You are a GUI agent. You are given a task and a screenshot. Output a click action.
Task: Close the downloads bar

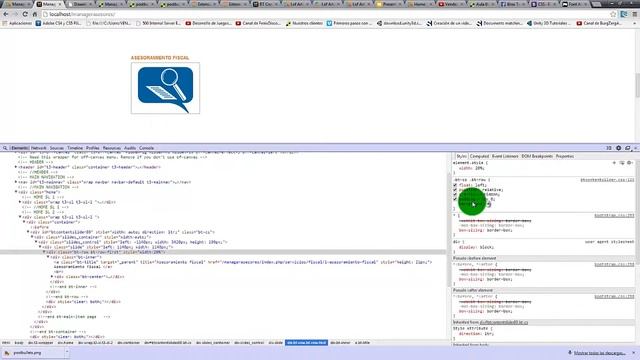pyautogui.click(x=634, y=353)
